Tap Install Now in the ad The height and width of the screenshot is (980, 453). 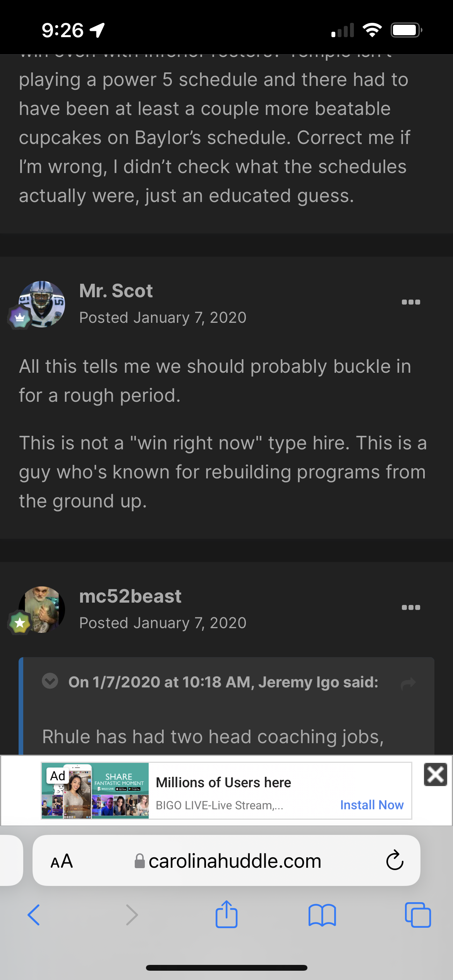coord(372,805)
